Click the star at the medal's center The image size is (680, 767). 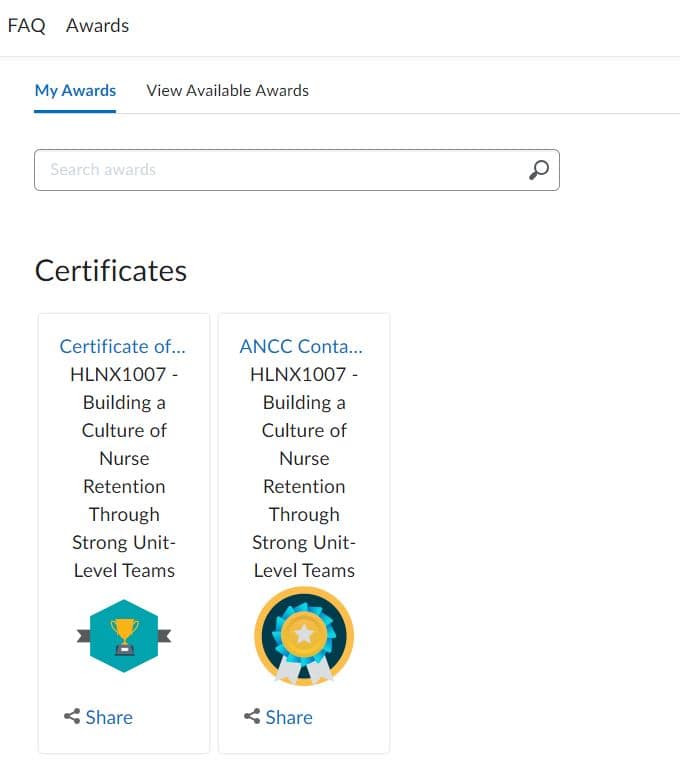coord(304,632)
